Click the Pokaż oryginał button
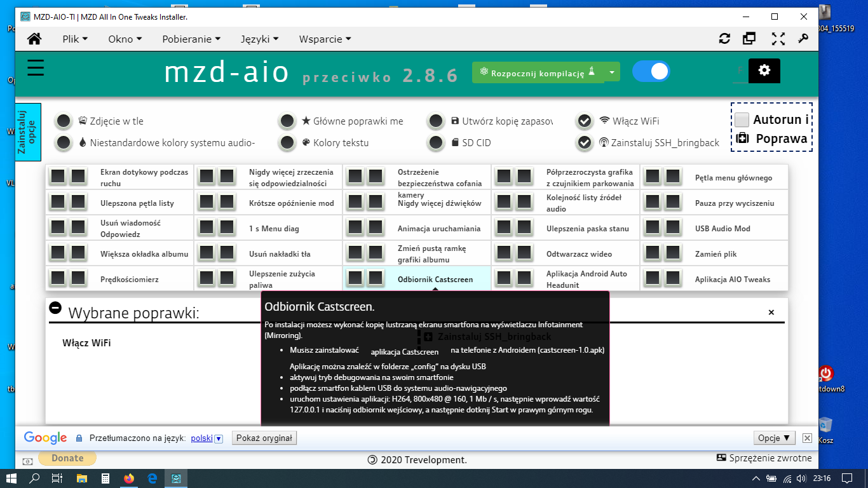 (264, 438)
